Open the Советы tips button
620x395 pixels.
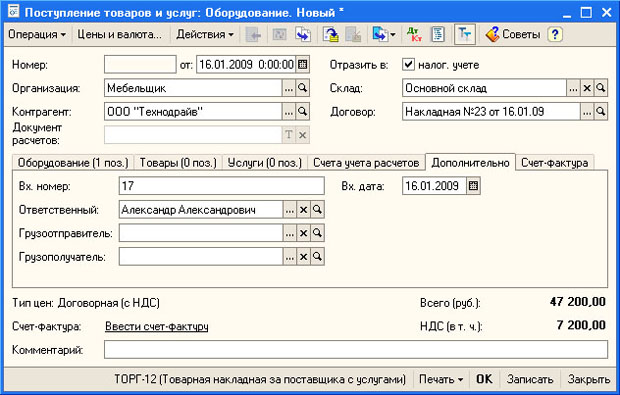[x=513, y=34]
